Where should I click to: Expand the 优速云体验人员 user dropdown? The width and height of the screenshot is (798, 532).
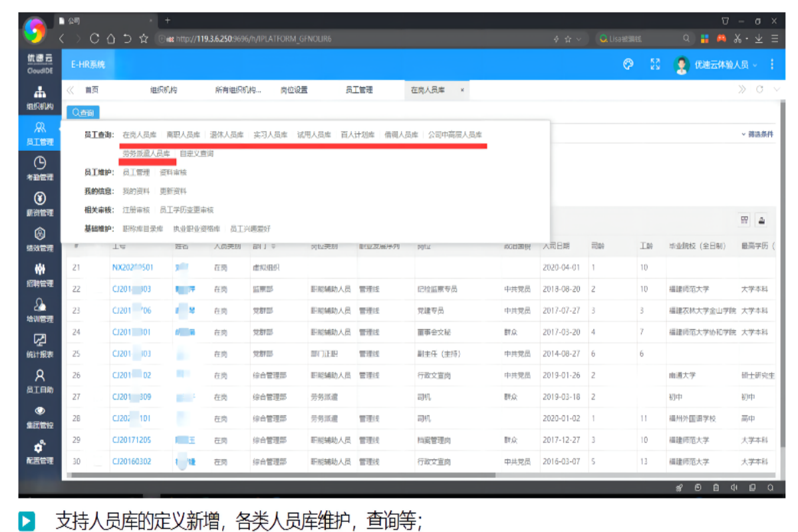(721, 65)
